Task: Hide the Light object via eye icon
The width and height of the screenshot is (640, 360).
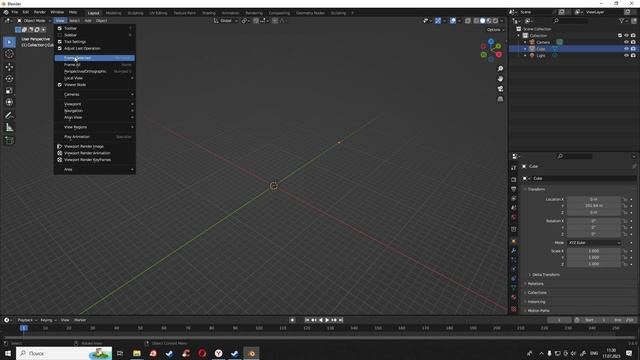Action: point(626,55)
